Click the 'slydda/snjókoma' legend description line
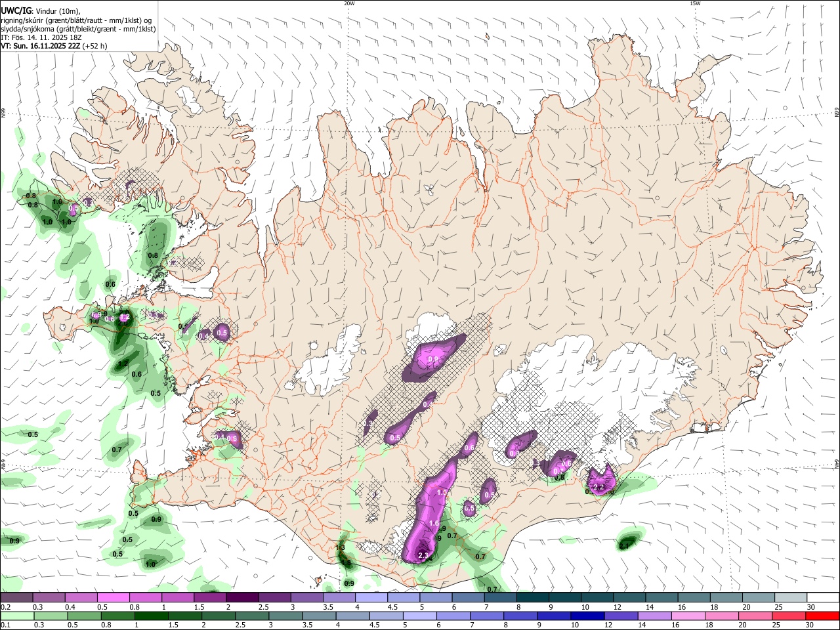This screenshot has height=630, width=840. (78, 29)
